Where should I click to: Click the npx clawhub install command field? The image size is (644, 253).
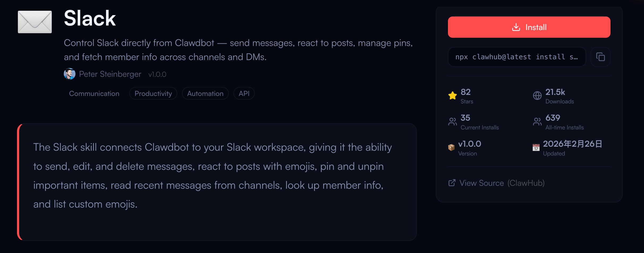(517, 57)
